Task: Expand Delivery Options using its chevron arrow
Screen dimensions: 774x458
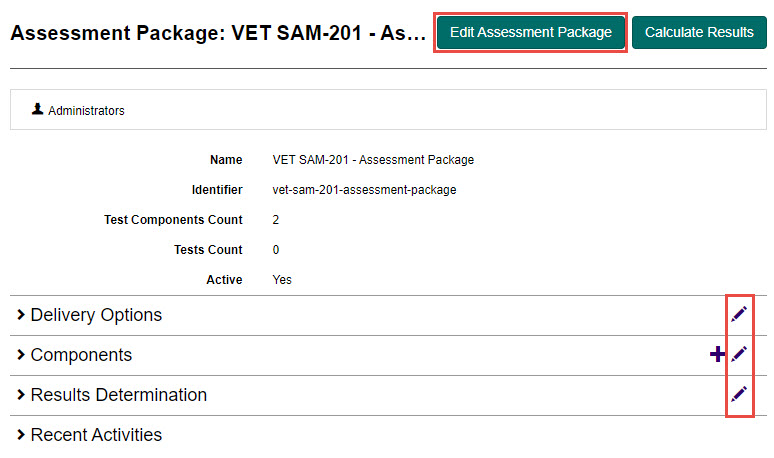Action: [x=21, y=315]
